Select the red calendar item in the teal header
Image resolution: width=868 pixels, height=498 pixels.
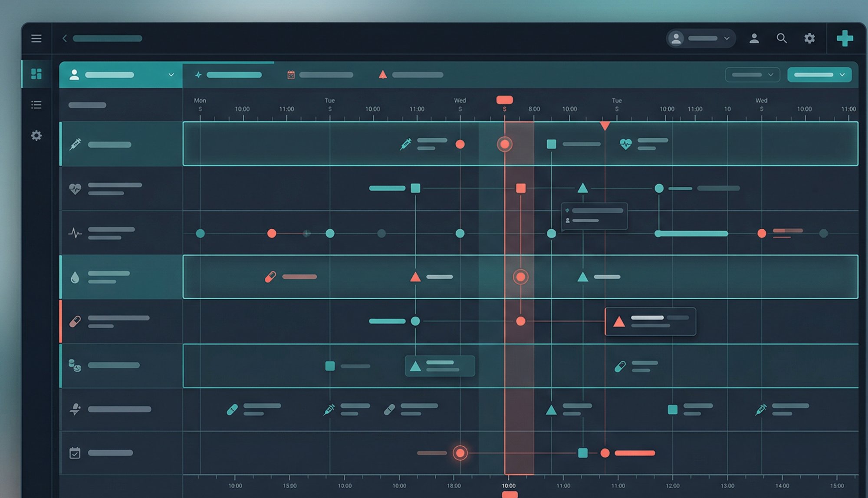(292, 74)
